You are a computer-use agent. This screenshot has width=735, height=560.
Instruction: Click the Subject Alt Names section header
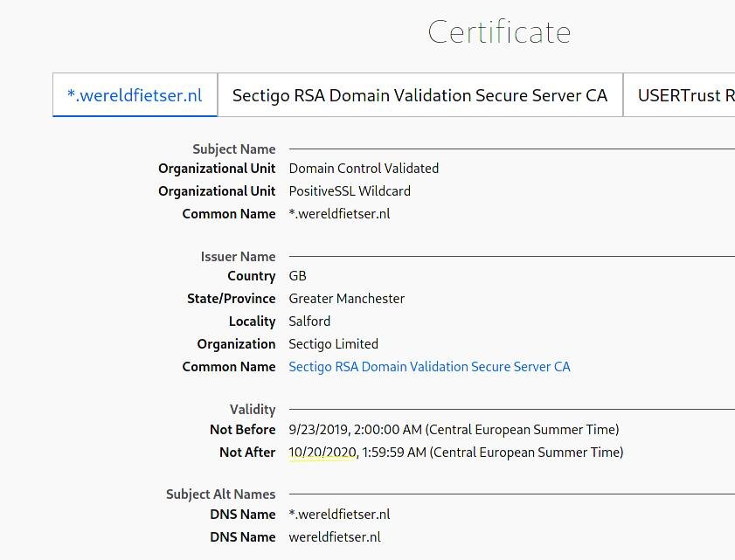pos(220,494)
